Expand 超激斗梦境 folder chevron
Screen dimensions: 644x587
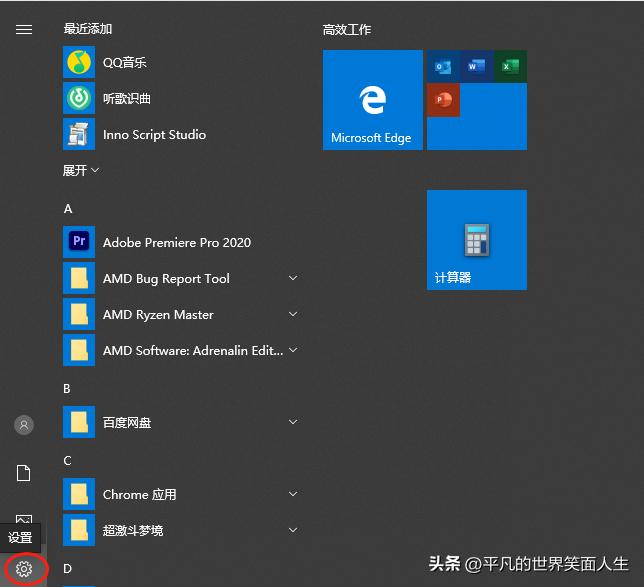coord(293,530)
